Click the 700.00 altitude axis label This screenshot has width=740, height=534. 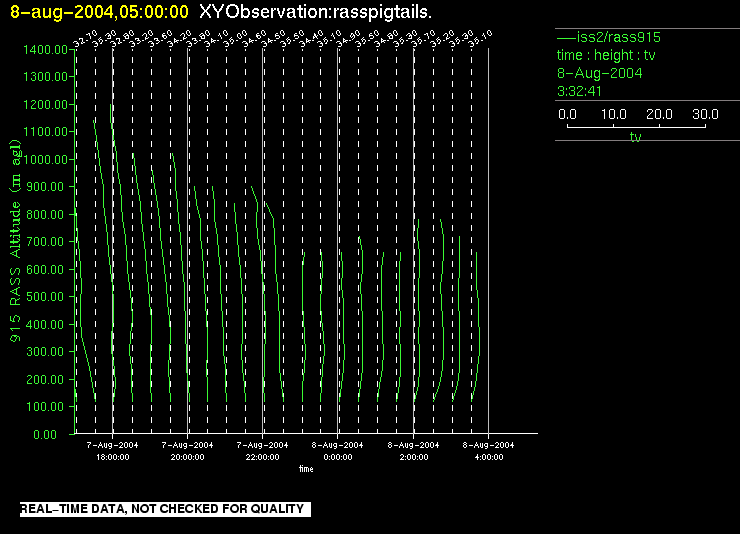[x=46, y=242]
